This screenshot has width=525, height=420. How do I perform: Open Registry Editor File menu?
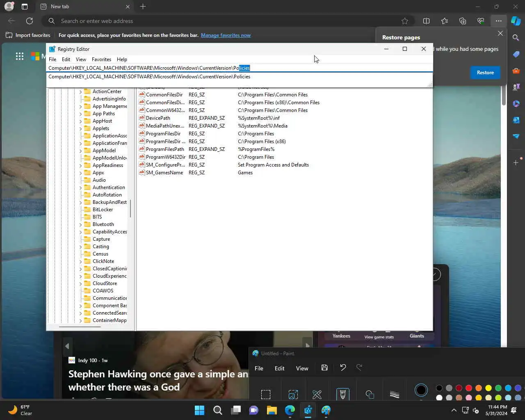[x=52, y=59]
